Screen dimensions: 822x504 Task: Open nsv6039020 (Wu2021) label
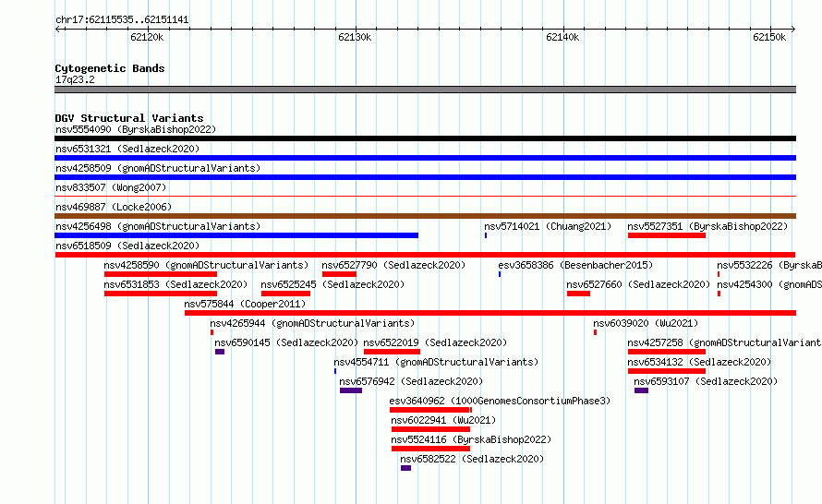(646, 323)
